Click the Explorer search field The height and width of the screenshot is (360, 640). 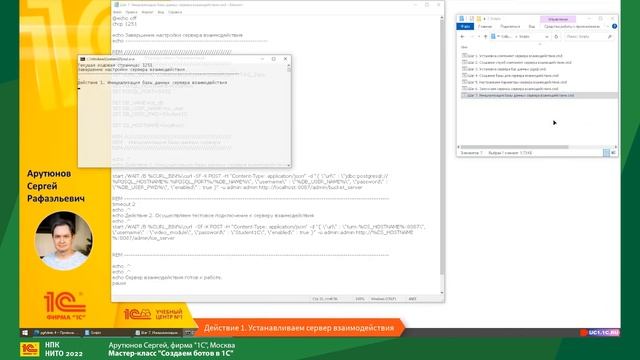click(588, 37)
